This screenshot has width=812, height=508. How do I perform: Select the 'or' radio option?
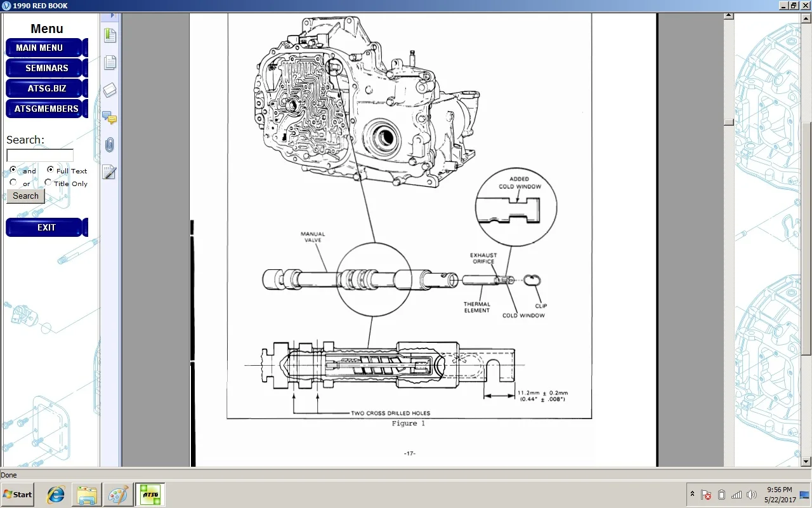click(x=13, y=183)
